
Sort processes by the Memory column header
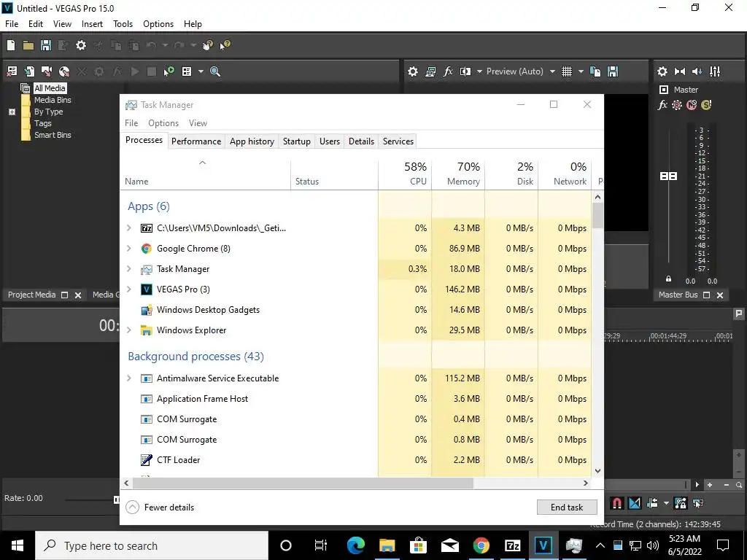(x=458, y=174)
